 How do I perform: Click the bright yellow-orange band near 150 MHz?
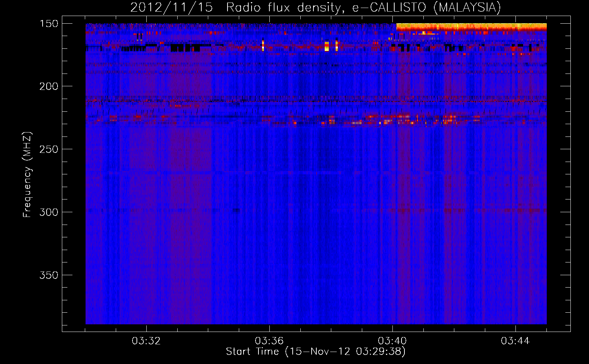click(x=471, y=27)
